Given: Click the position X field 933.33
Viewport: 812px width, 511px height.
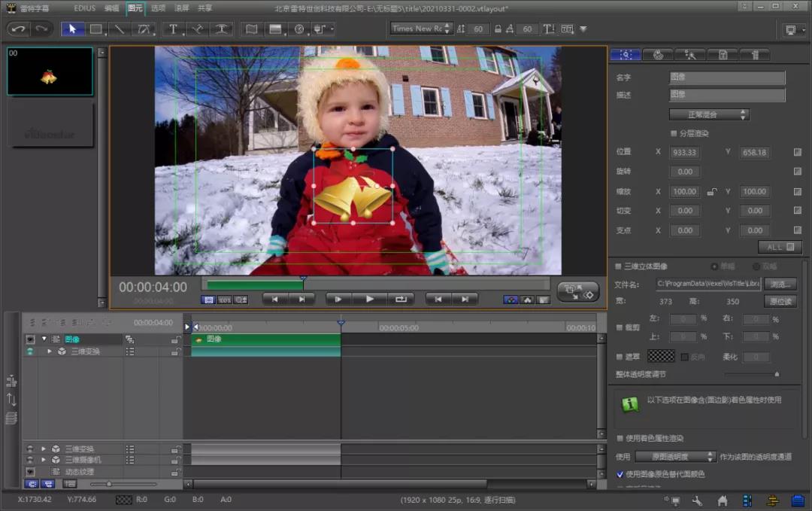Looking at the screenshot, I should (x=685, y=152).
